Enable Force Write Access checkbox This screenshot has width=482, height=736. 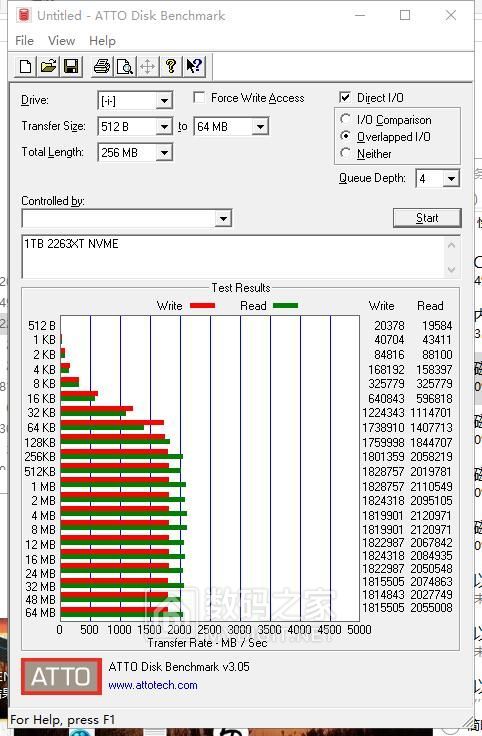tap(199, 98)
